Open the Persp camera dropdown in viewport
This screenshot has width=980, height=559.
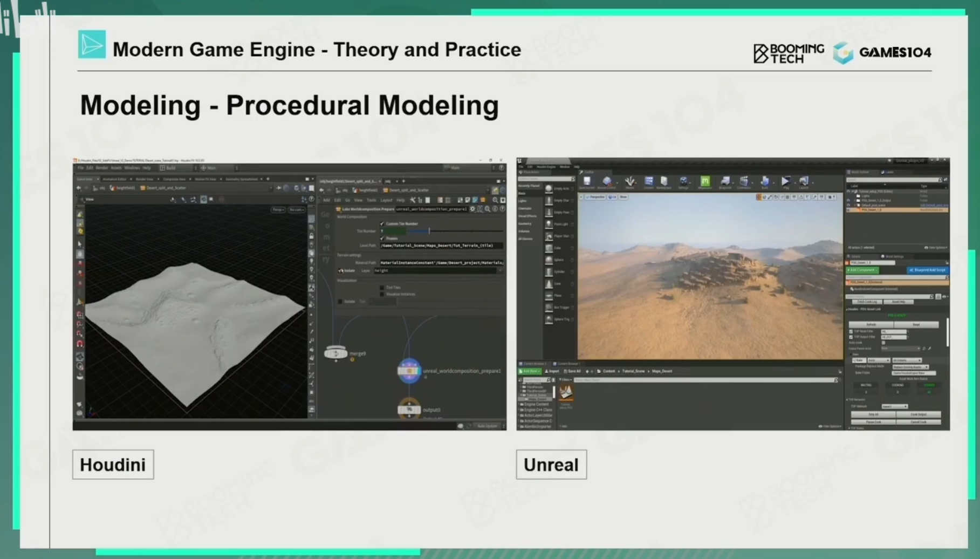coord(278,209)
